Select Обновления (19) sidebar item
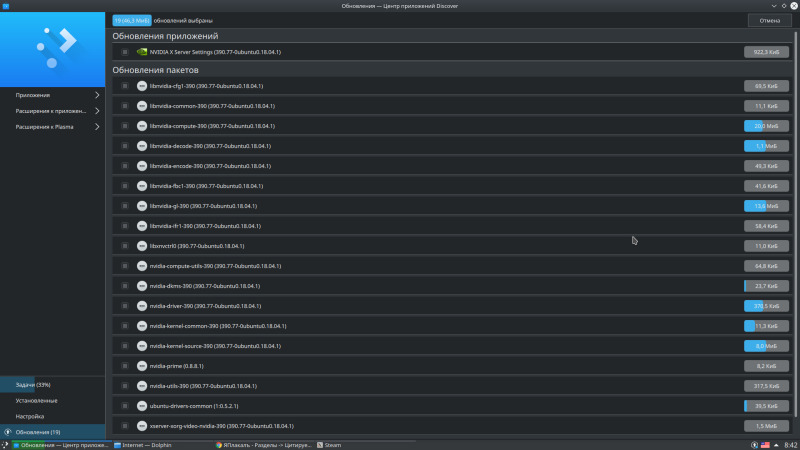 click(x=53, y=432)
